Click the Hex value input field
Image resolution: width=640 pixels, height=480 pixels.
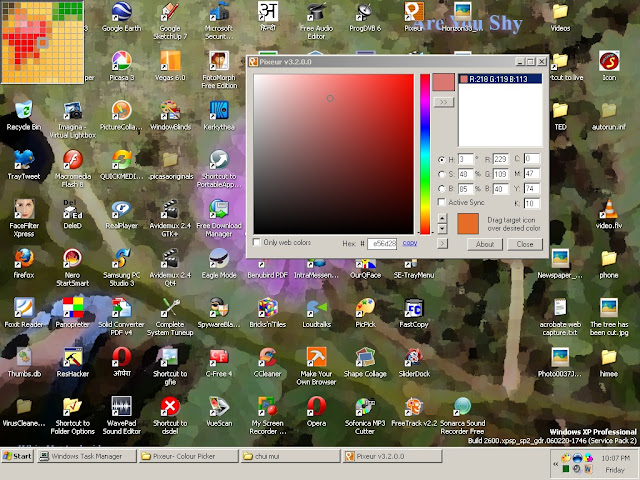pos(382,244)
